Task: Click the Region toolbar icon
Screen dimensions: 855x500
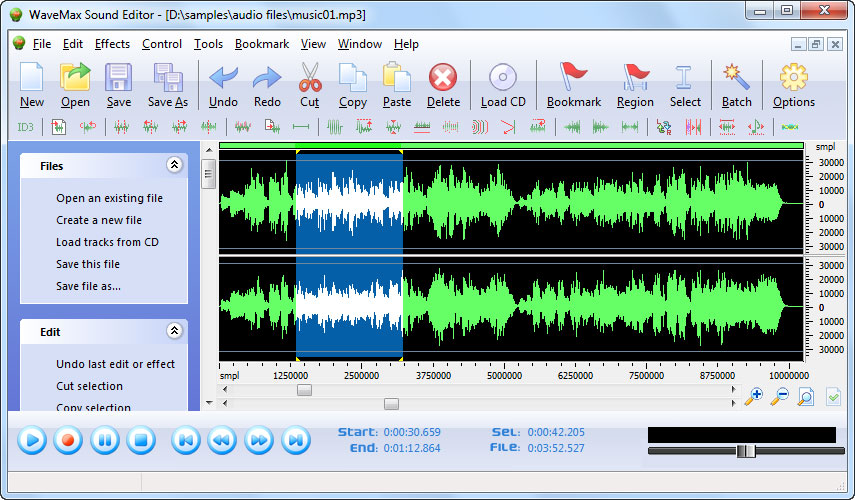Action: 635,78
